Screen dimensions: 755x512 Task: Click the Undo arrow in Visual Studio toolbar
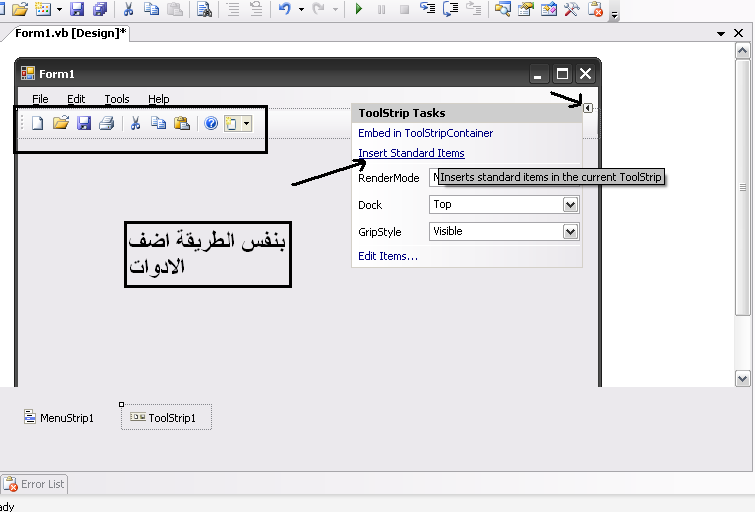coord(284,9)
